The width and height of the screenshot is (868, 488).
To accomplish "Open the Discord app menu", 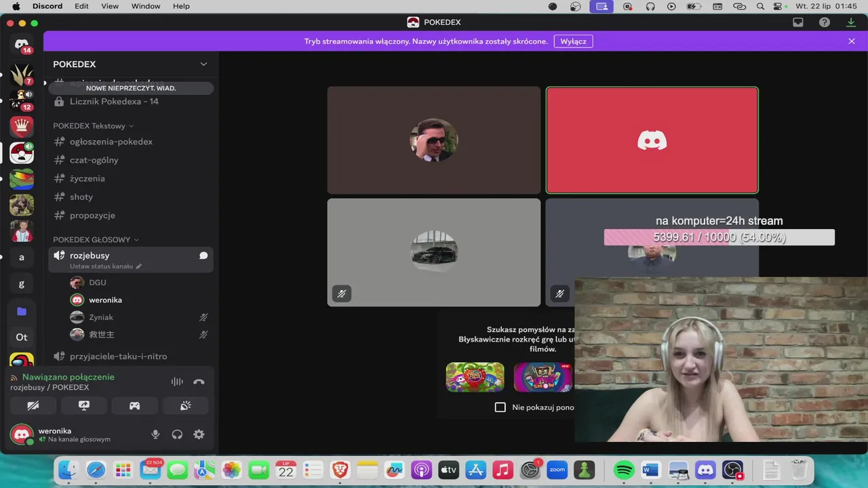I will [48, 6].
